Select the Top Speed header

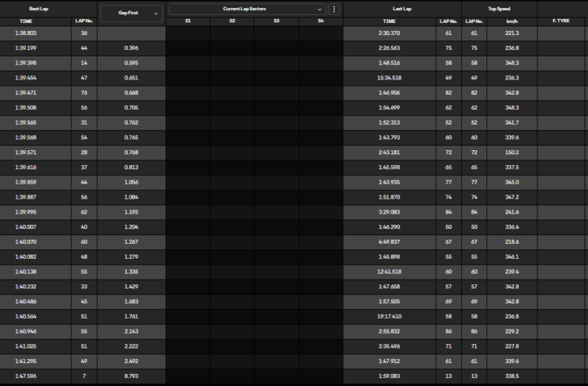[499, 9]
